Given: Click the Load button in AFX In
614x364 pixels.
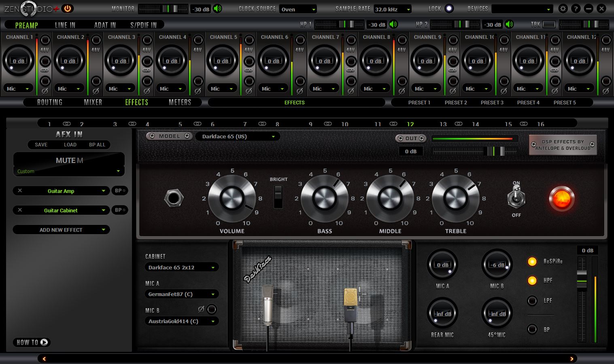Looking at the screenshot, I should coord(70,144).
